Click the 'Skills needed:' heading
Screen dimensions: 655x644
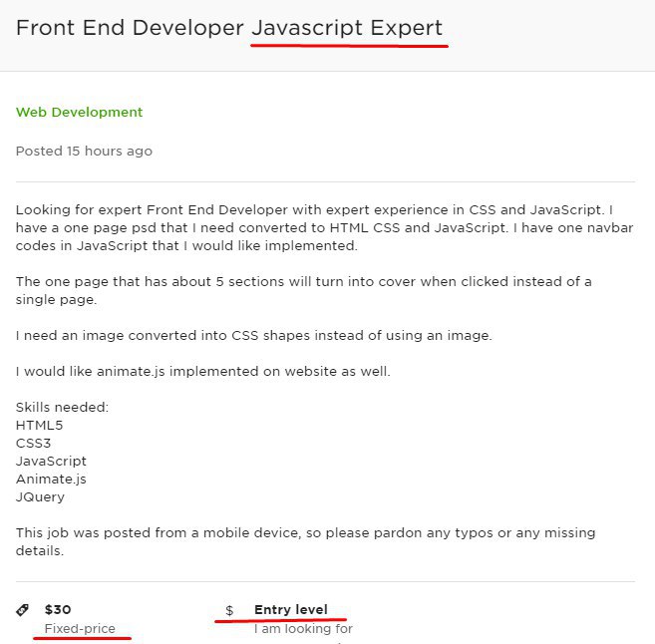[x=62, y=407]
